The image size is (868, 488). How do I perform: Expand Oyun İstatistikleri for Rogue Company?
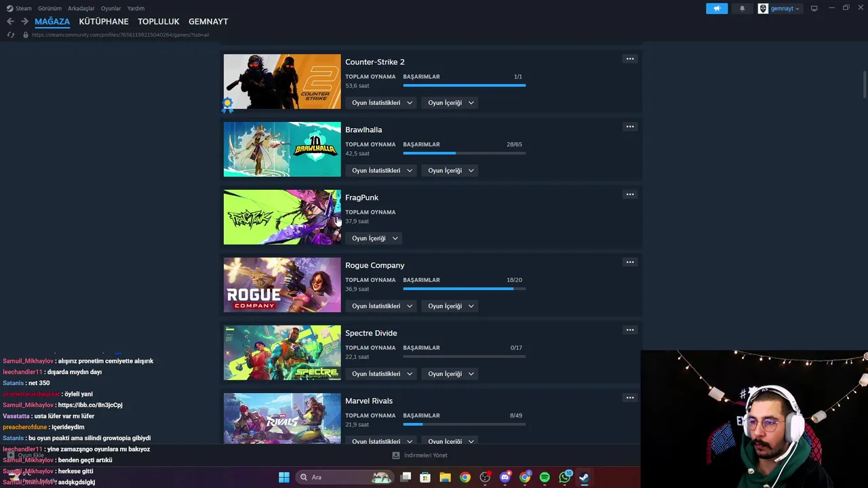pos(382,306)
